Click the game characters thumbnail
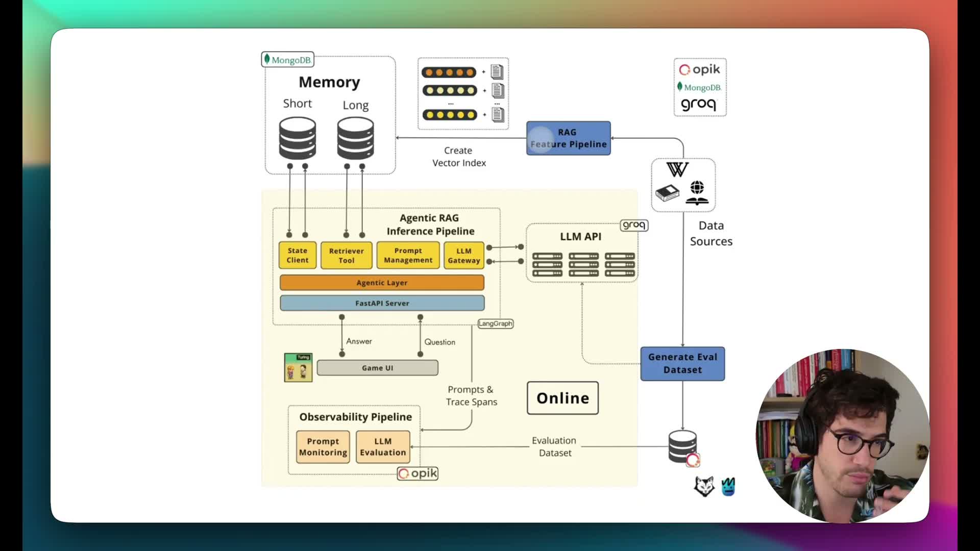Image resolution: width=980 pixels, height=551 pixels. [298, 367]
